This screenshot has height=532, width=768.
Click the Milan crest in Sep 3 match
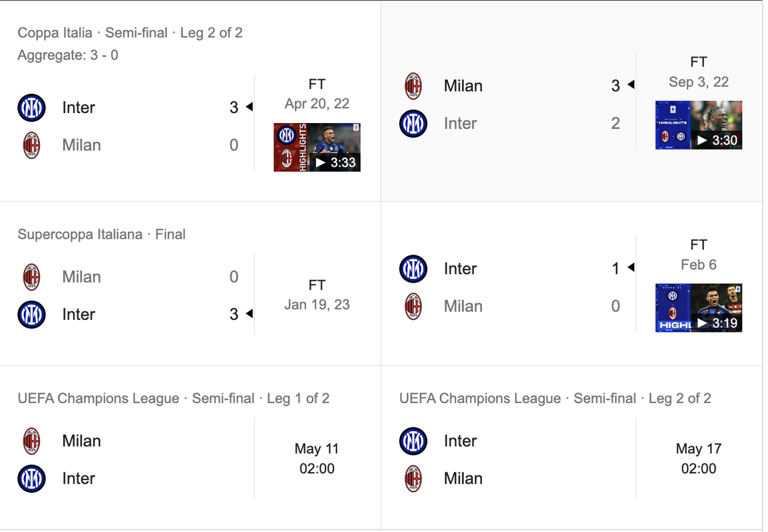(x=413, y=86)
